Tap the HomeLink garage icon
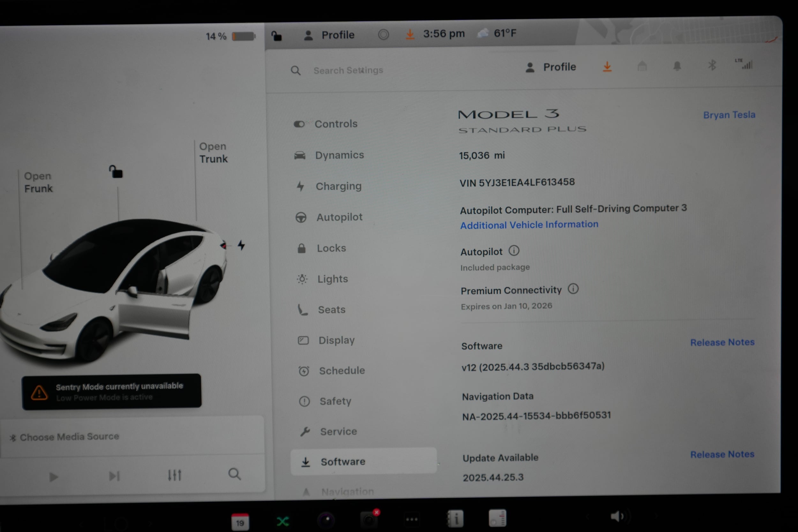This screenshot has height=532, width=798. point(642,66)
